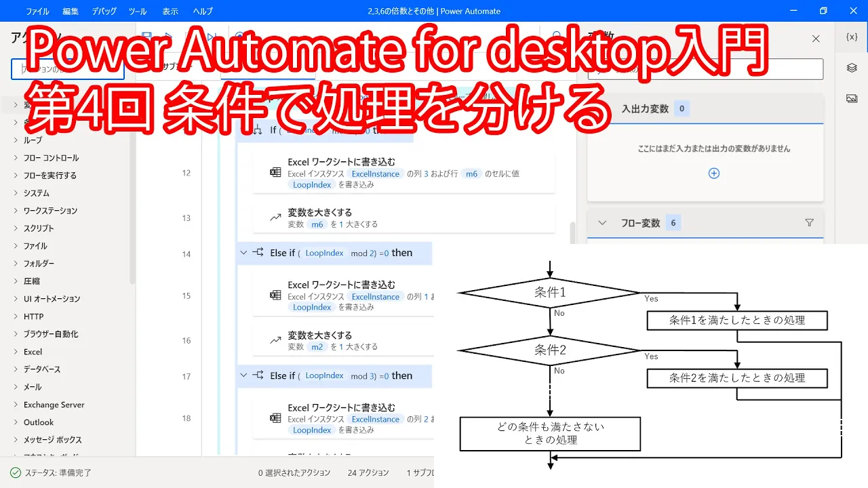Open the ヘルプ menu
Viewport: 868px width, 488px height.
pyautogui.click(x=203, y=12)
